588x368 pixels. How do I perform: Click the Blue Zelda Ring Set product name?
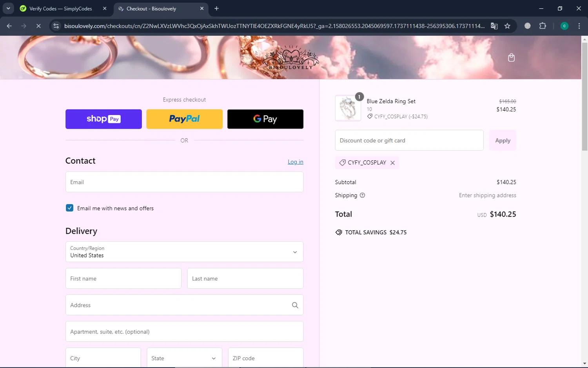click(x=391, y=101)
